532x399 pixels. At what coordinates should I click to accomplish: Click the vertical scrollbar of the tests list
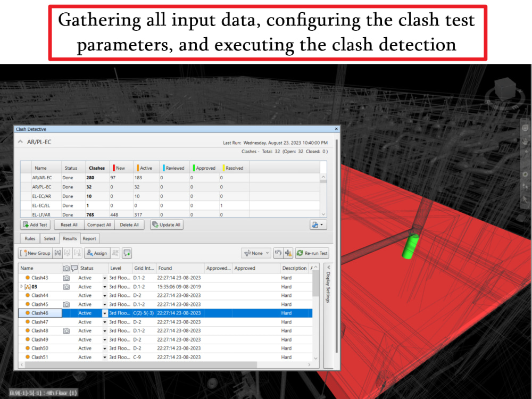tap(323, 195)
